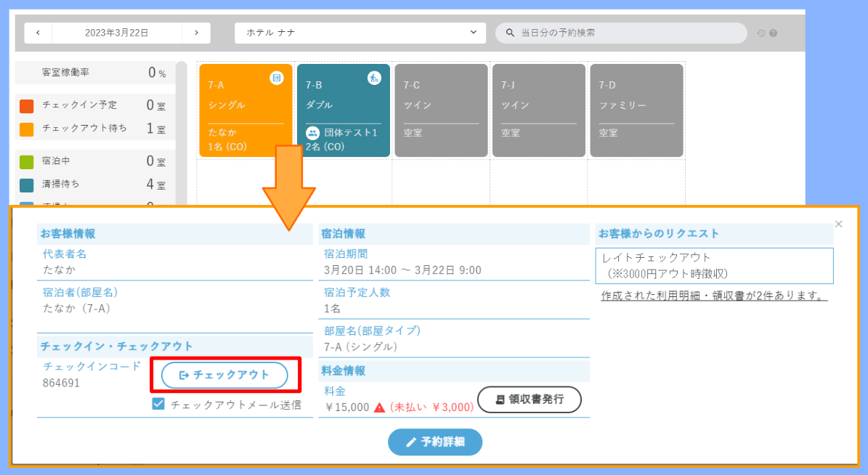This screenshot has width=868, height=475.
Task: Click the 領収書発行 button
Action: [x=530, y=399]
